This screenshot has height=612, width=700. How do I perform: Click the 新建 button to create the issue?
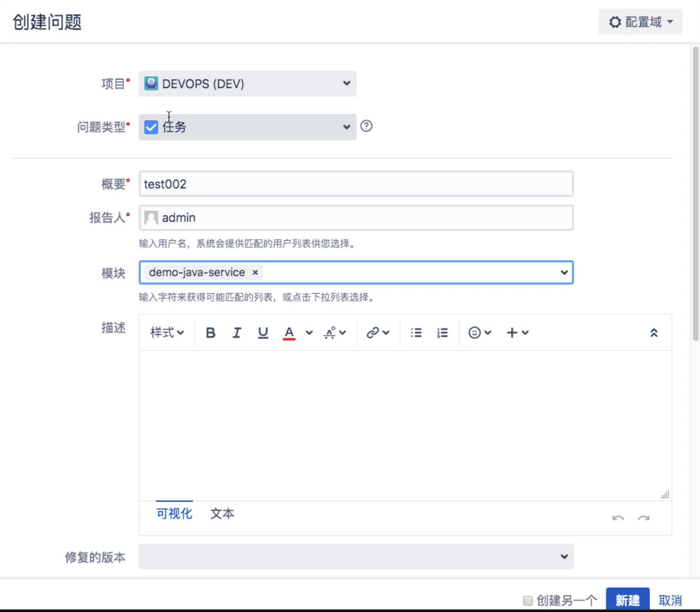coord(627,600)
